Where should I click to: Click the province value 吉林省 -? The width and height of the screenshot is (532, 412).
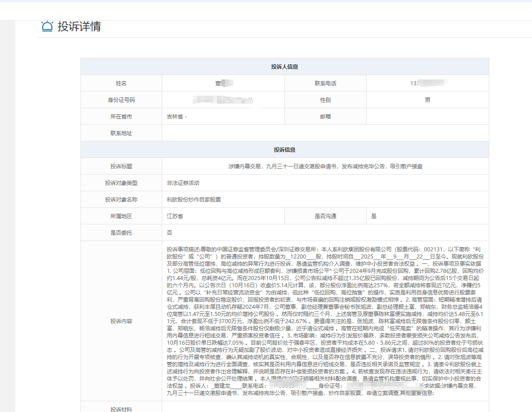coord(177,117)
